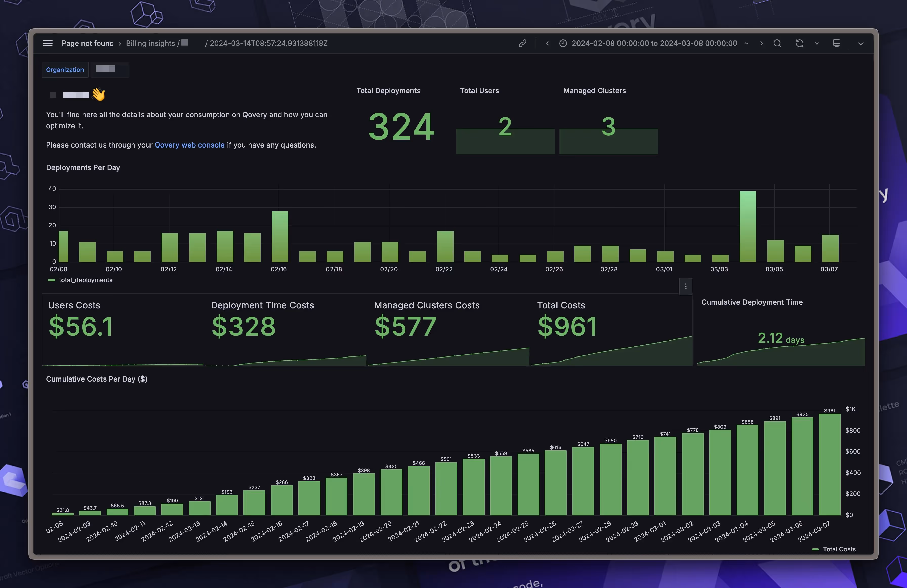
Task: Collapse top controls with far-right chevron
Action: [860, 43]
